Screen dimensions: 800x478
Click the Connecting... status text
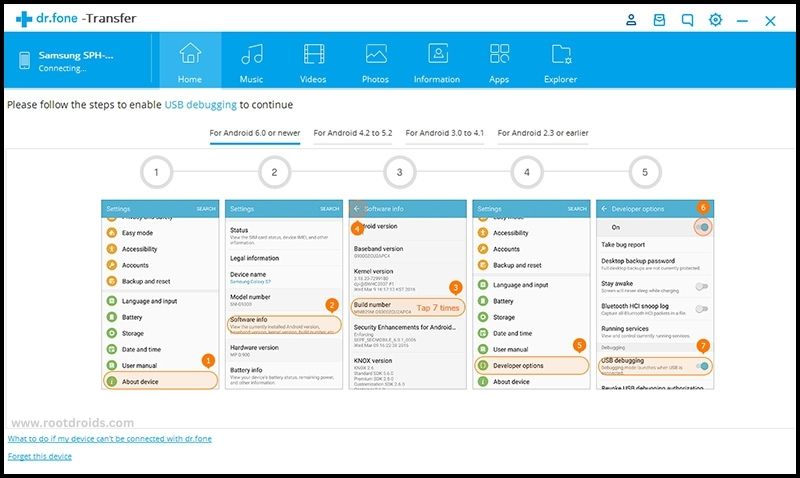point(62,68)
